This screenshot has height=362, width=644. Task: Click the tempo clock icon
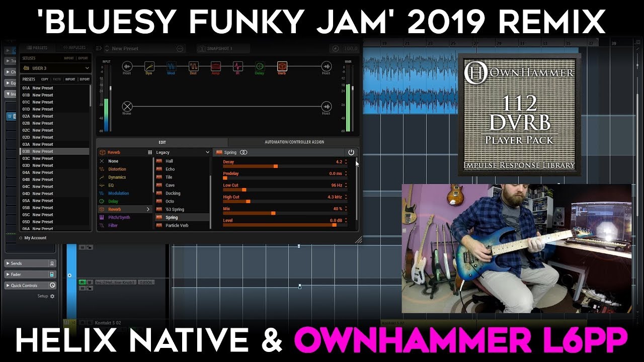click(x=336, y=49)
